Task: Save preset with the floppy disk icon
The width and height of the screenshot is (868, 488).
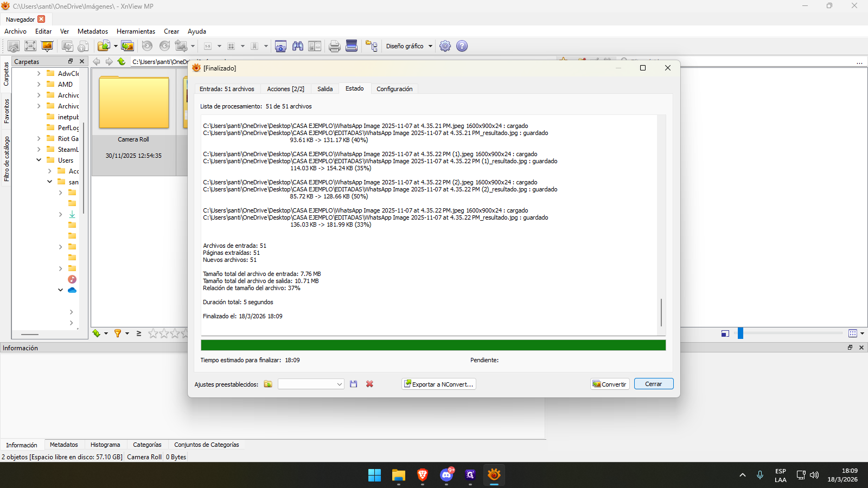Action: 354,384
